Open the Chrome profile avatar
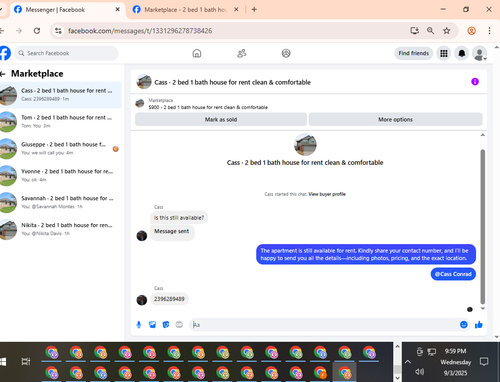Screen dimensions: 500x382 coord(471,31)
